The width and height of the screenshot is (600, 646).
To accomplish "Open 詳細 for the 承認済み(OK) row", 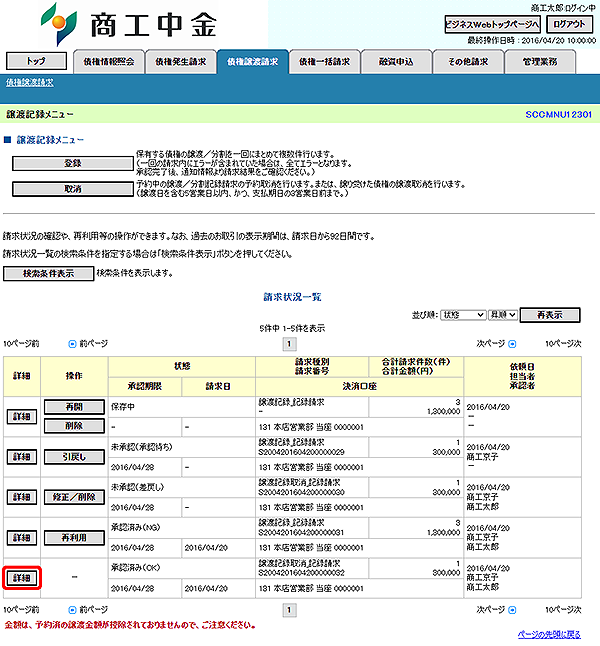I will click(22, 578).
